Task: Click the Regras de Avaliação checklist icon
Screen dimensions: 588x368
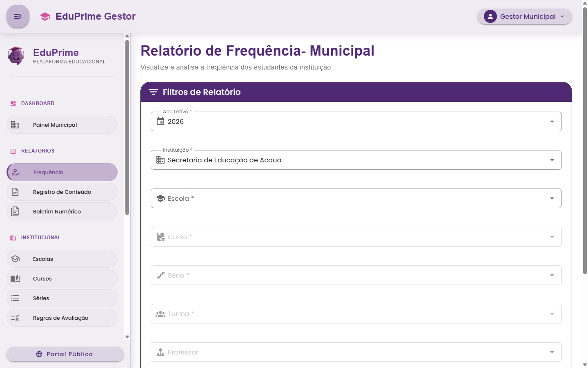Action: (x=16, y=318)
